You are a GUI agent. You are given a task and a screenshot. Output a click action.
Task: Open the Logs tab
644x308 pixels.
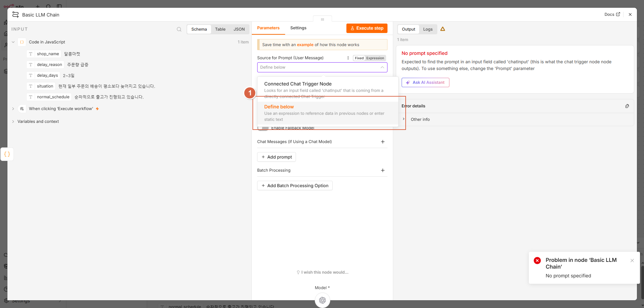tap(428, 29)
